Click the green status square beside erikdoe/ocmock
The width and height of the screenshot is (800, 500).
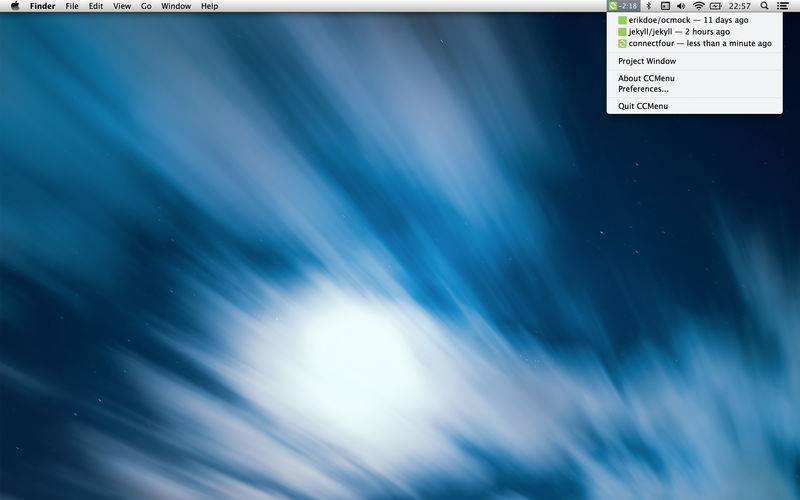pos(622,20)
